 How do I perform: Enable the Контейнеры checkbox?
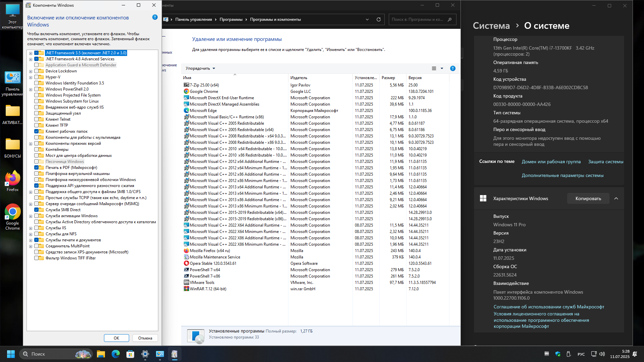click(x=36, y=149)
